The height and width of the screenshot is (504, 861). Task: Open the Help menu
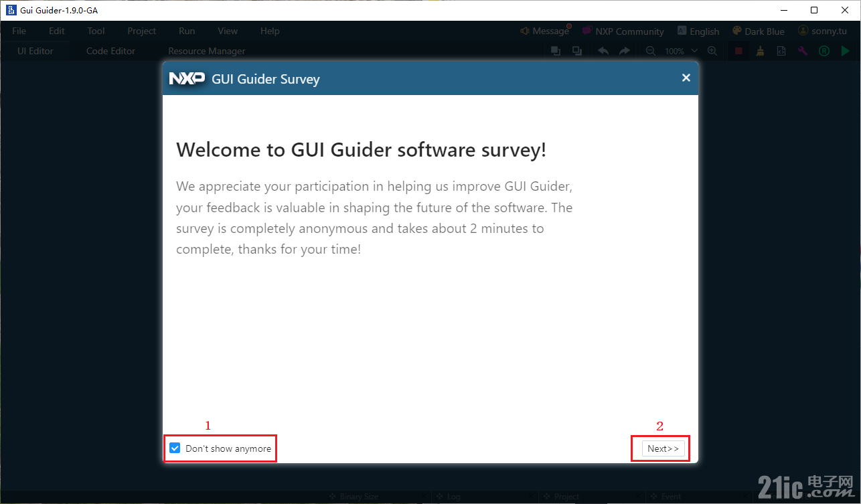[270, 31]
